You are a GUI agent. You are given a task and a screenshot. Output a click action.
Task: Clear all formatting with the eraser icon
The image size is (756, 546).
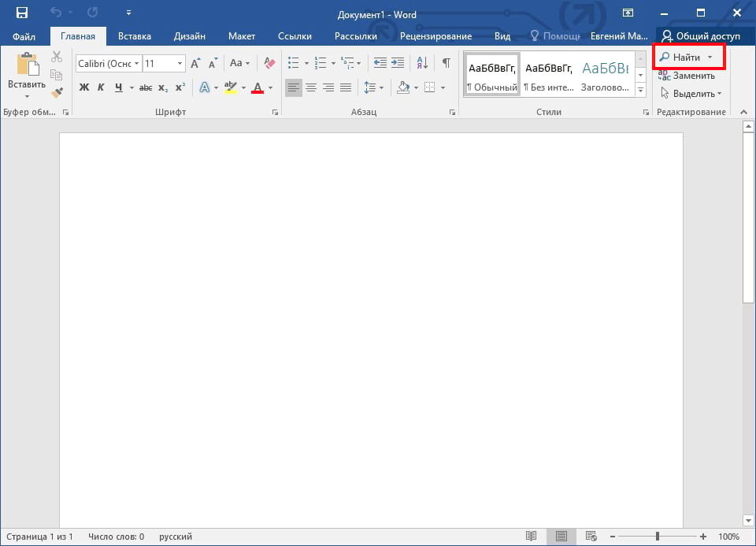[269, 63]
